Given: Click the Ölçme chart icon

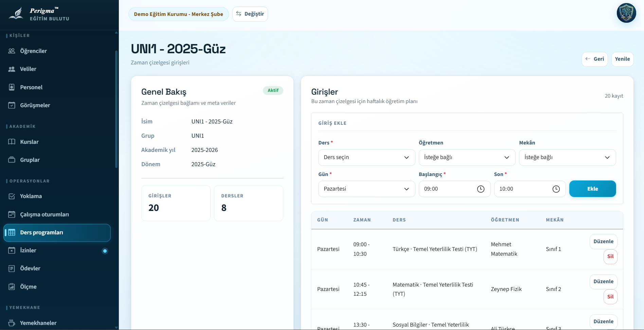Looking at the screenshot, I should 12,287.
